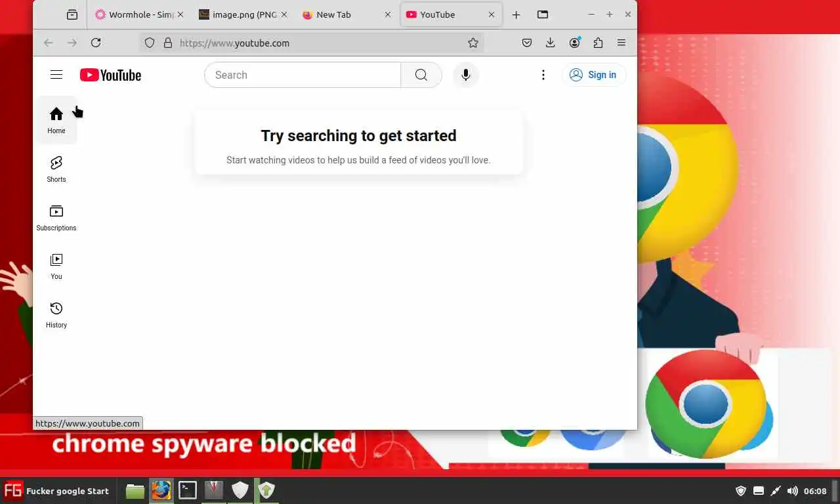Reload the current page
The width and height of the screenshot is (840, 504).
[x=96, y=43]
